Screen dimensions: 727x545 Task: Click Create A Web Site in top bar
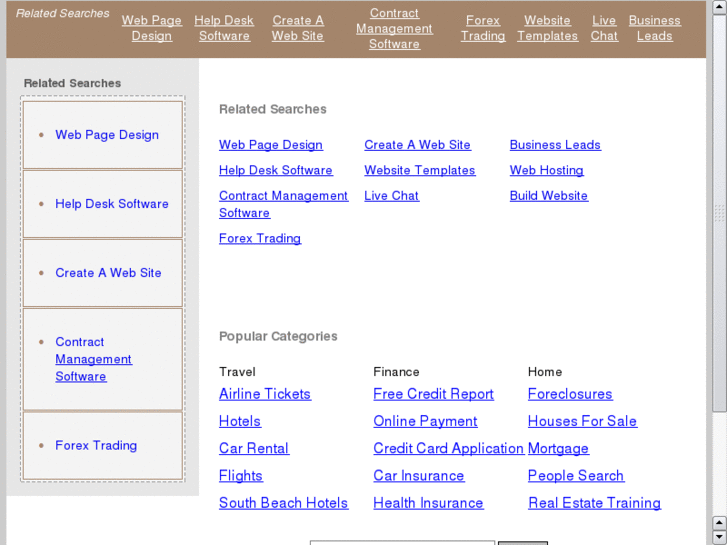pyautogui.click(x=298, y=28)
